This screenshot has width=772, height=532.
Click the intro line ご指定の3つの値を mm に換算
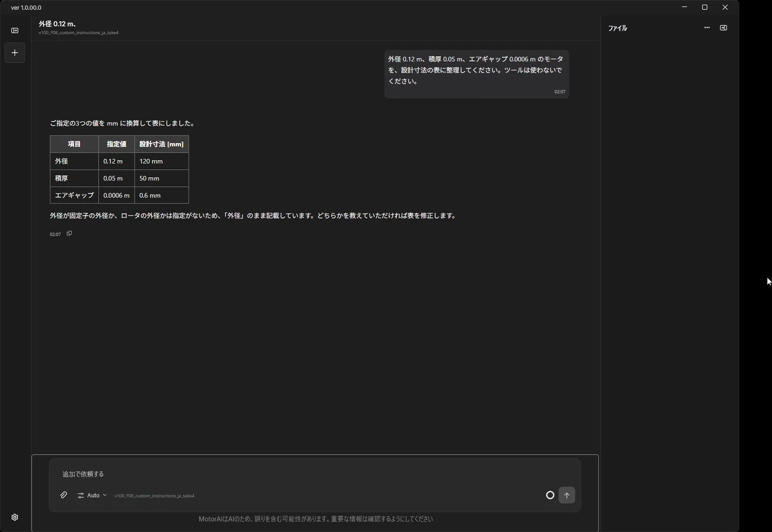123,123
